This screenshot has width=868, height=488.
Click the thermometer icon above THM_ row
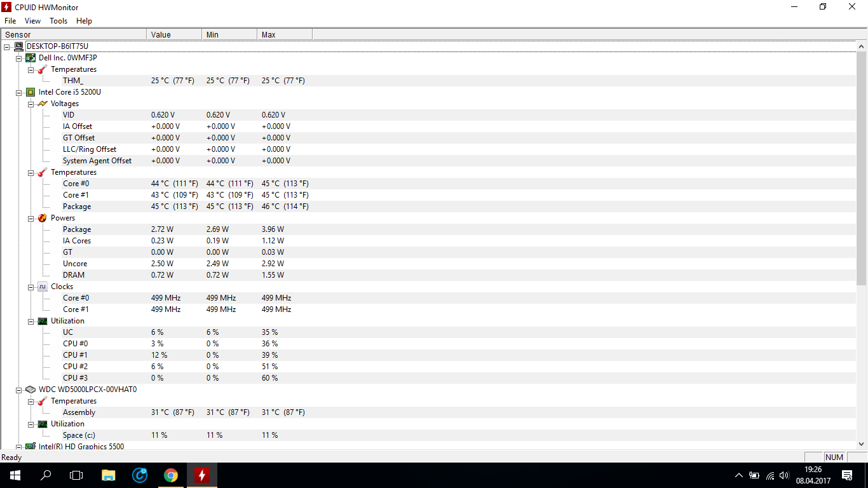click(x=43, y=69)
